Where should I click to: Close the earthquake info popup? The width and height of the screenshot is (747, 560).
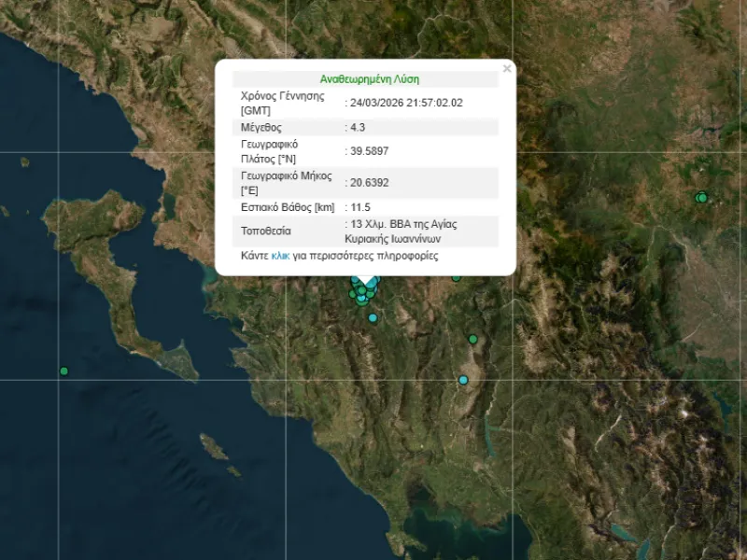tap(507, 68)
